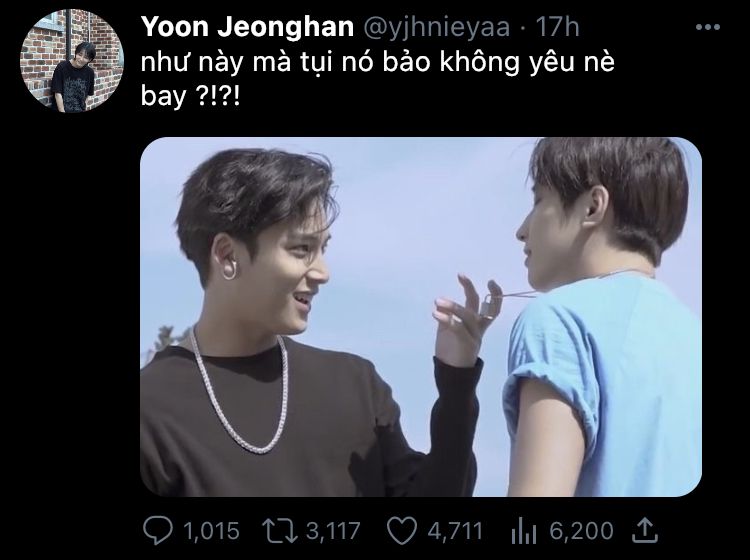Click the 6,200 views count
This screenshot has height=560, width=750.
[x=581, y=531]
